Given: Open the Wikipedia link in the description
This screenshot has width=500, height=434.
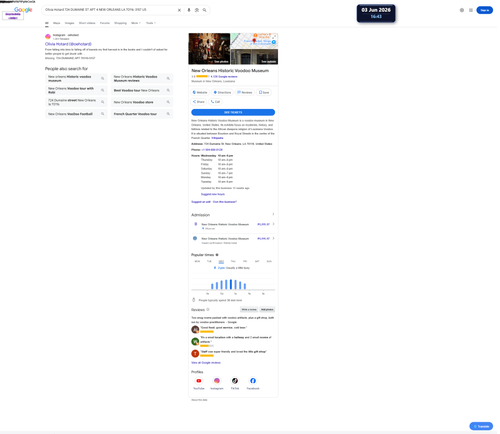Looking at the screenshot, I should (x=217, y=138).
